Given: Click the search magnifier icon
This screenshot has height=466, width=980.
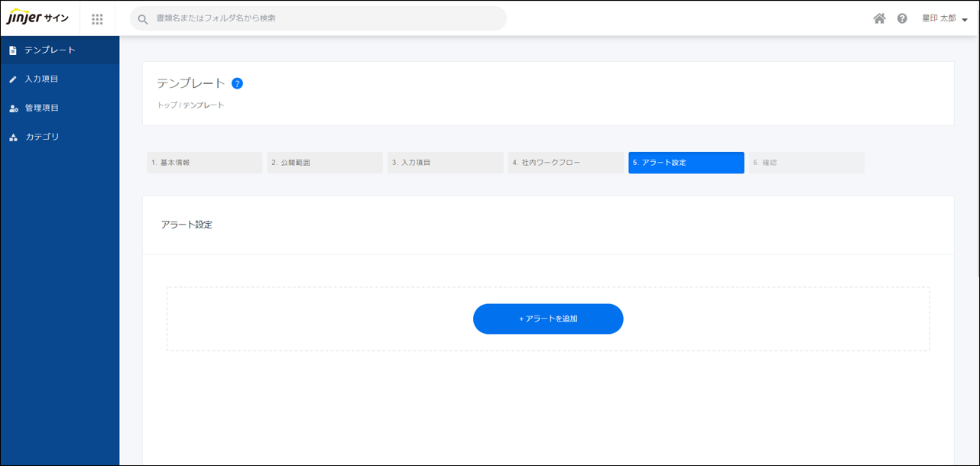Looking at the screenshot, I should [x=143, y=19].
